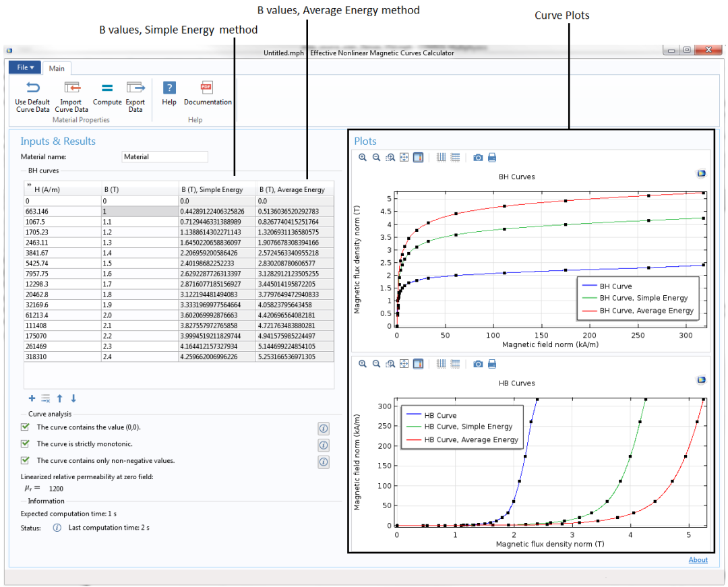Zoom in on BH Curves plot

363,158
